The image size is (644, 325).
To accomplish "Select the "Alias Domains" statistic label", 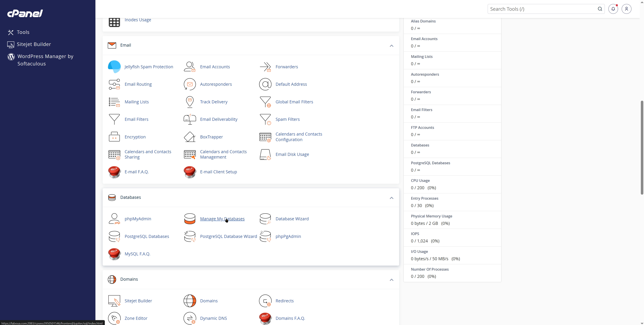I will (x=423, y=21).
